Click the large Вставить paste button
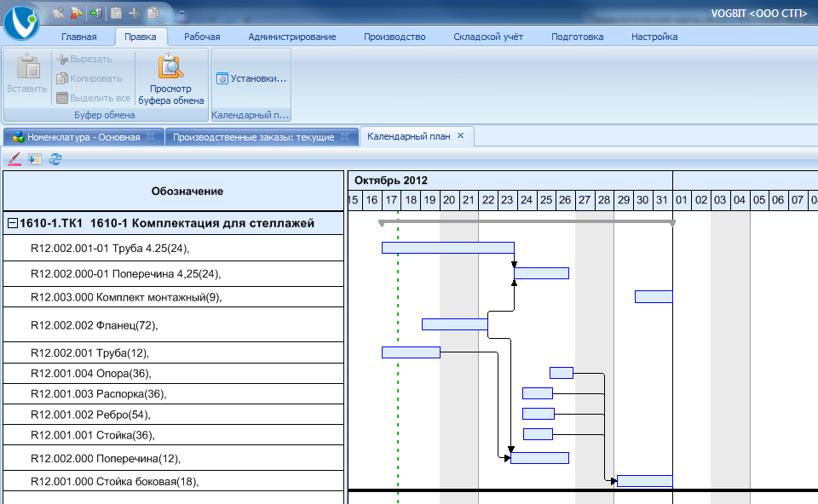Screen dimensions: 818x504 tap(27, 73)
